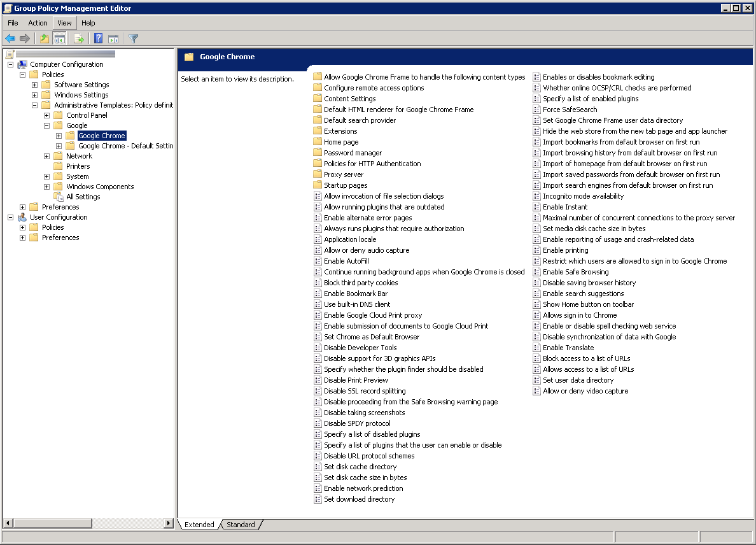756x545 pixels.
Task: Collapse the User Configuration node
Action: pos(11,218)
